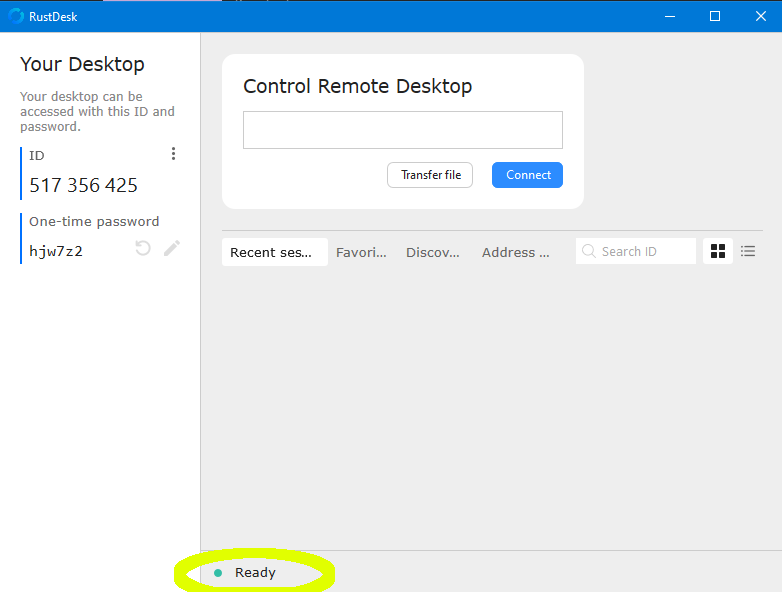Minimize the RustDesk window
This screenshot has width=782, height=592.
coord(670,16)
